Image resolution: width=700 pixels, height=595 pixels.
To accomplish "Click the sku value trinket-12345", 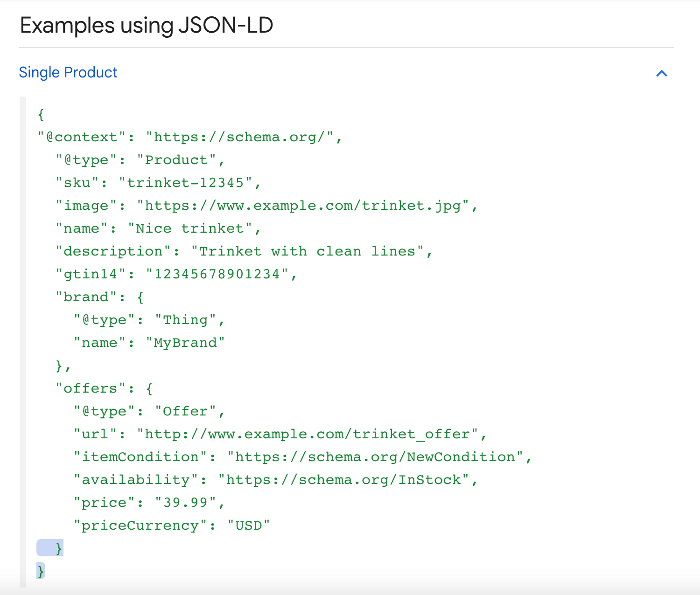I will 185,183.
